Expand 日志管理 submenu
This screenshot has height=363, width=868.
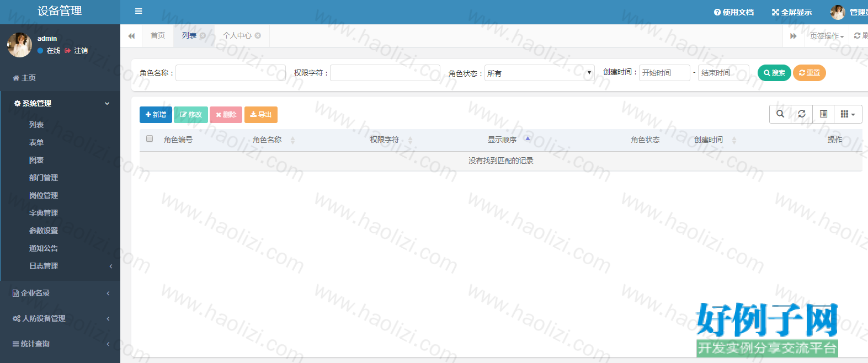(60, 266)
